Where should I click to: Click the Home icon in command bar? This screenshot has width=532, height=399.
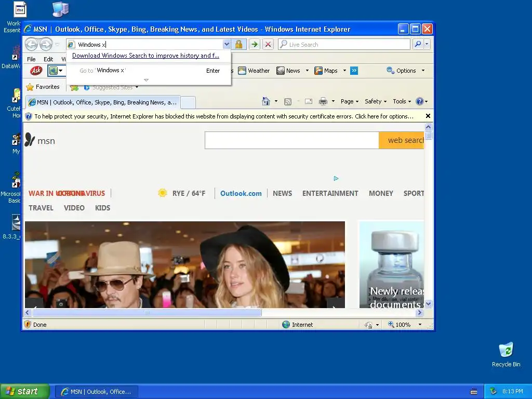pos(266,101)
